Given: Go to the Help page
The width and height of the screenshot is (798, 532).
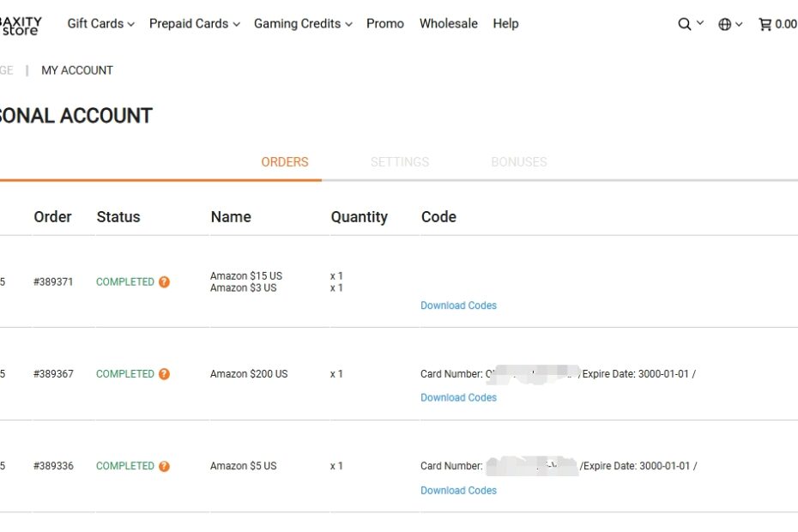Looking at the screenshot, I should (505, 24).
